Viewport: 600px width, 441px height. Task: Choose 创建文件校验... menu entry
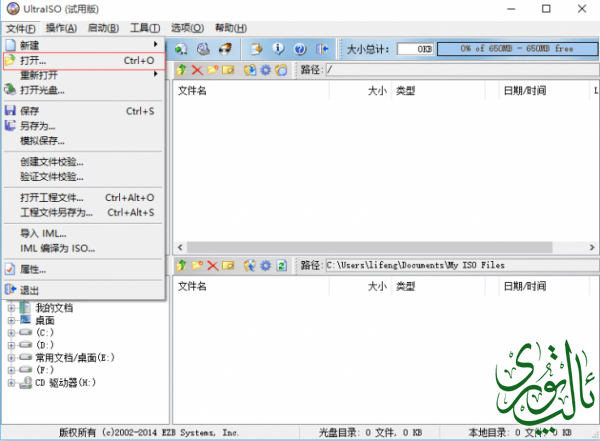click(x=84, y=162)
